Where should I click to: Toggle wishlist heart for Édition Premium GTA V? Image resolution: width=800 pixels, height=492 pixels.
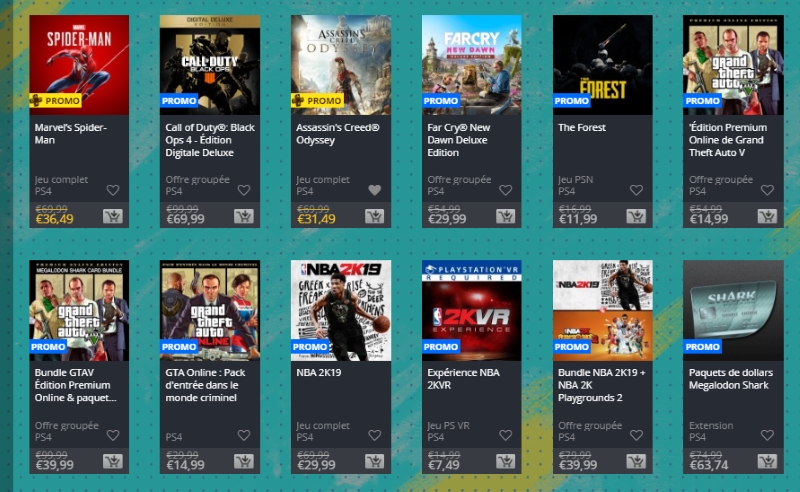(767, 190)
